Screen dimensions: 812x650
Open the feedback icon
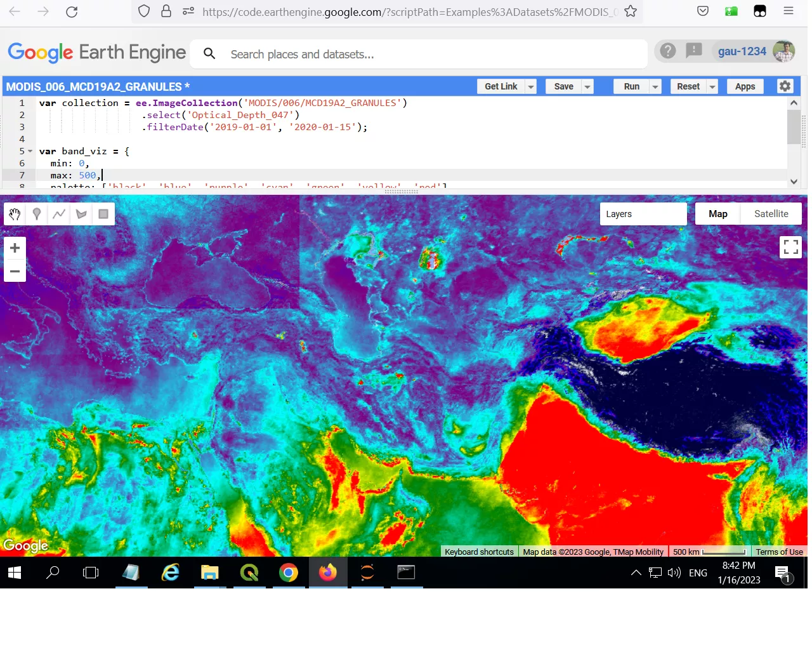click(x=694, y=51)
